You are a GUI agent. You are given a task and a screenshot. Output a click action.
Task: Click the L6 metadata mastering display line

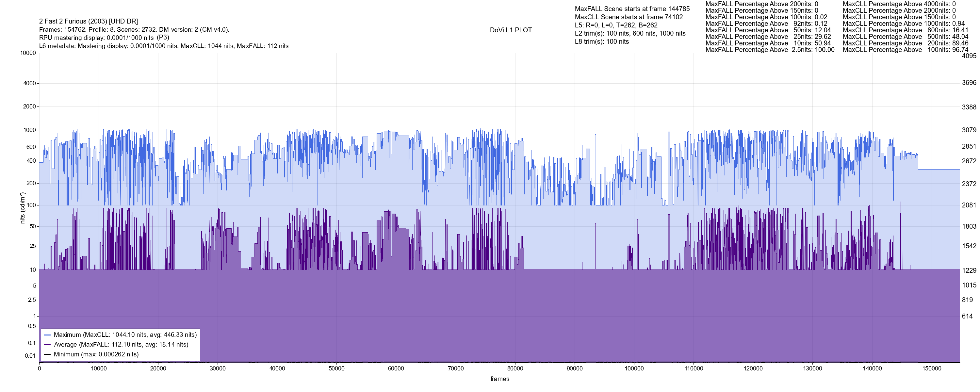(x=164, y=46)
